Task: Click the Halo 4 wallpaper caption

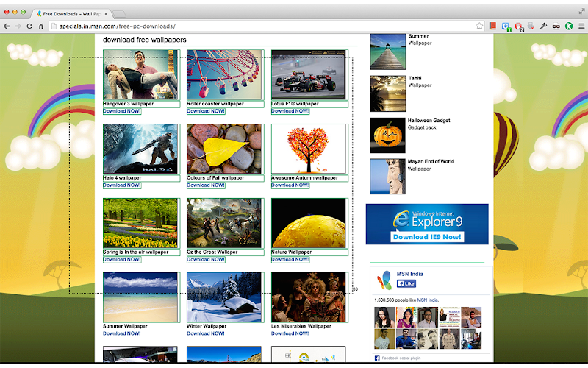Action: pyautogui.click(x=122, y=177)
